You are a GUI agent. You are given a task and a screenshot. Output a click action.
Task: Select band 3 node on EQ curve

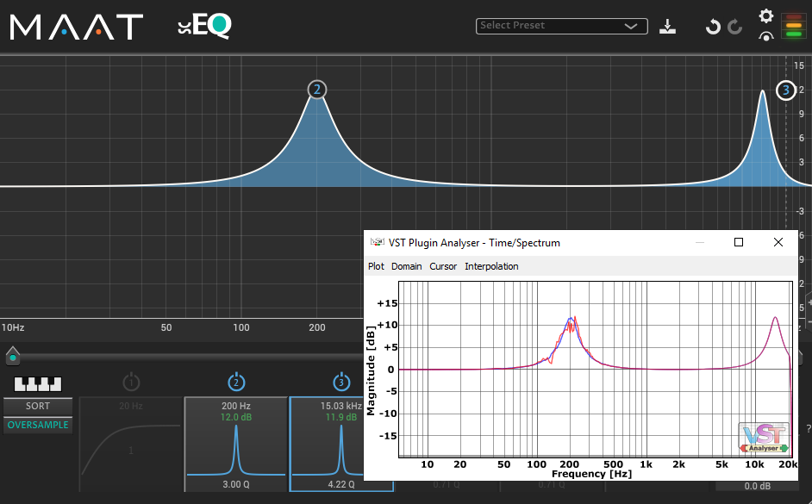pyautogui.click(x=785, y=90)
